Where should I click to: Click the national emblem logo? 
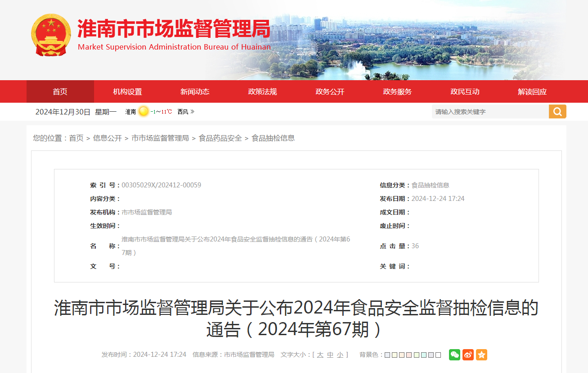point(51,35)
